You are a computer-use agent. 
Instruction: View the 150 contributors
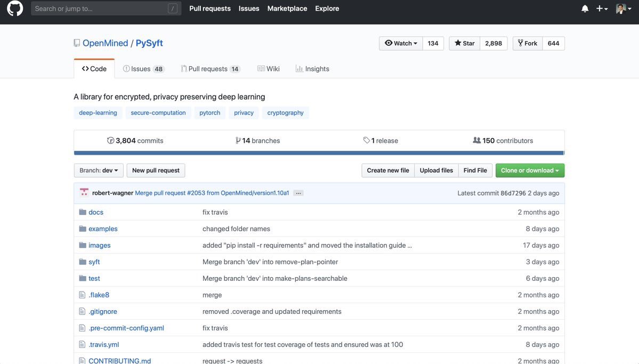[x=503, y=141]
